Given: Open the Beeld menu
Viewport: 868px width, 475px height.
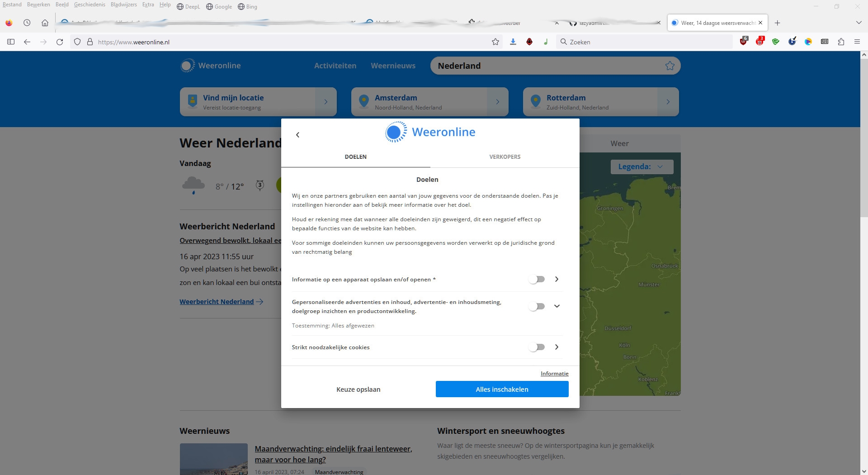Looking at the screenshot, I should (x=62, y=5).
